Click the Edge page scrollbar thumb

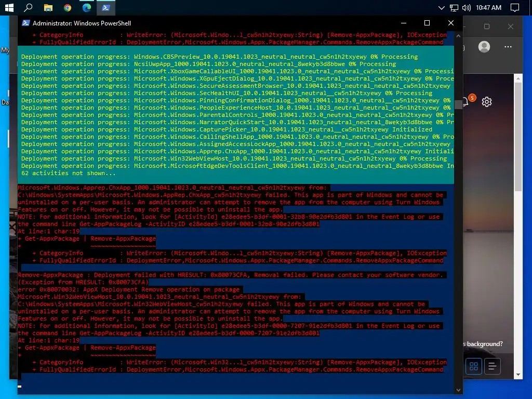(x=518, y=136)
